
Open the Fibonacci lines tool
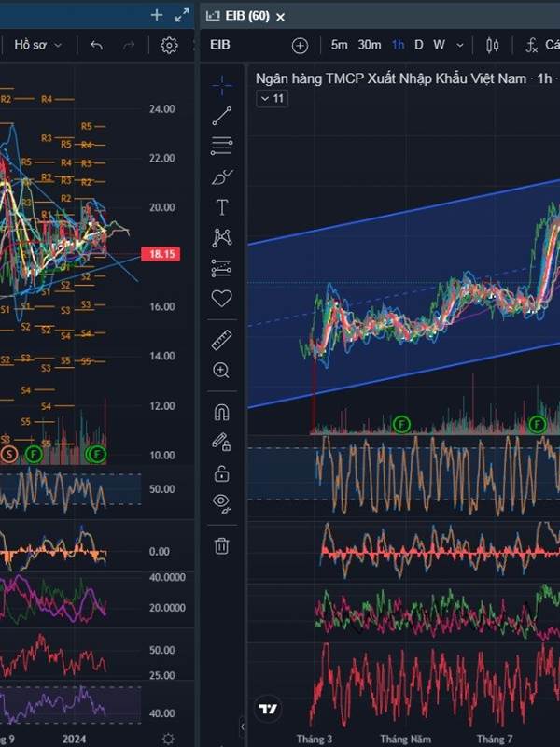tap(222, 146)
